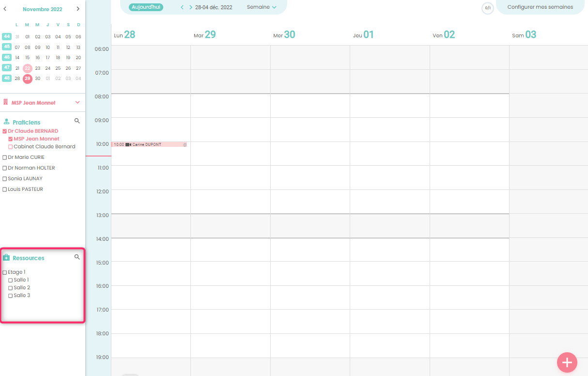588x376 pixels.
Task: Select day 22 in the mini calendar
Action: 28,68
